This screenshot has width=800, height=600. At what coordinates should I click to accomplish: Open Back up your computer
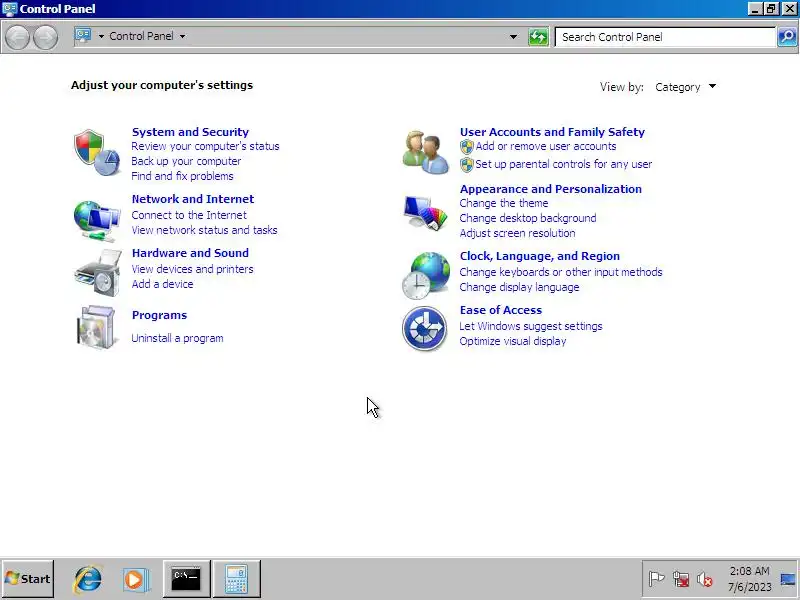coord(186,161)
